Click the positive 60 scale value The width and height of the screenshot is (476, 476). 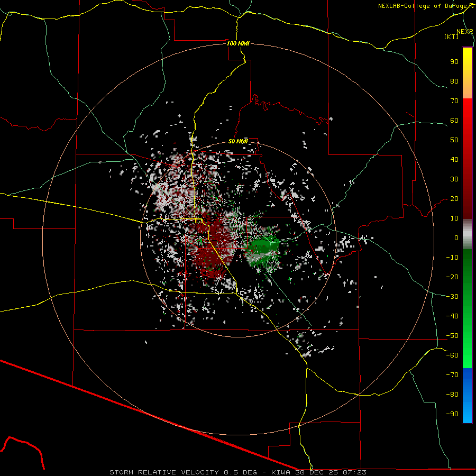[454, 121]
